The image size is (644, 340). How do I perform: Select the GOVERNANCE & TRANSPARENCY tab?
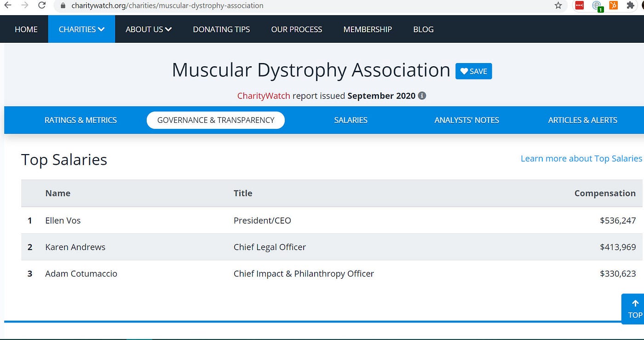[216, 120]
